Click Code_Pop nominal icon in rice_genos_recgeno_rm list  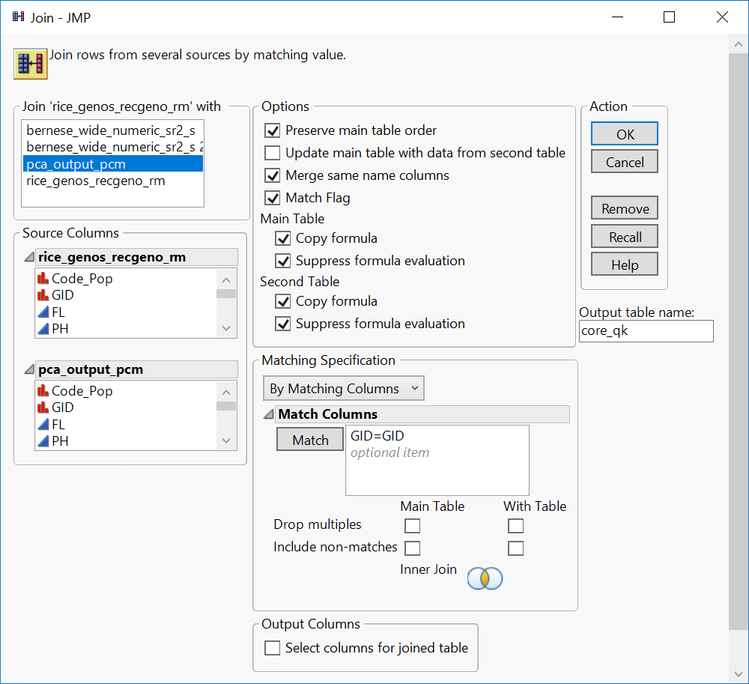pyautogui.click(x=43, y=279)
